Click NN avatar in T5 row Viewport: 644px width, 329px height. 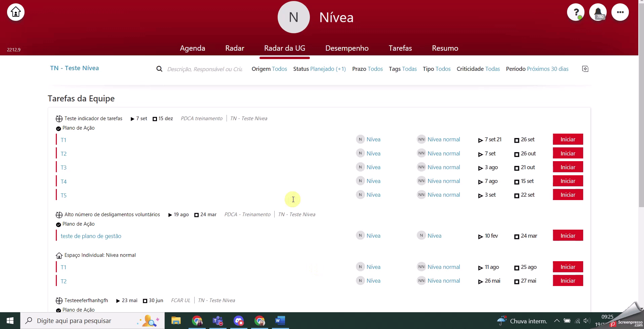tap(421, 195)
